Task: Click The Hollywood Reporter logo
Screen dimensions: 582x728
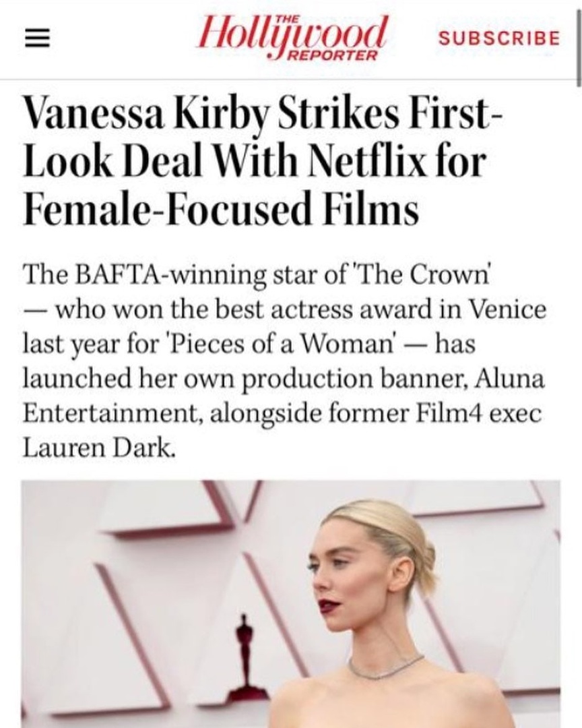Action: coord(292,37)
